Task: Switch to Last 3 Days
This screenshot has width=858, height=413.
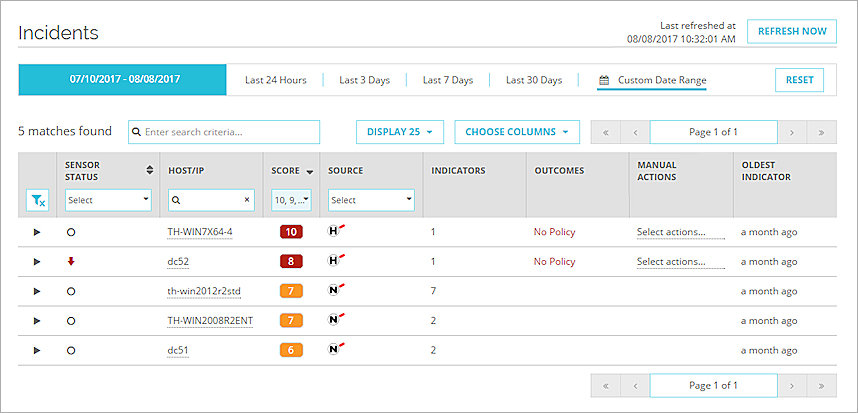Action: 364,80
